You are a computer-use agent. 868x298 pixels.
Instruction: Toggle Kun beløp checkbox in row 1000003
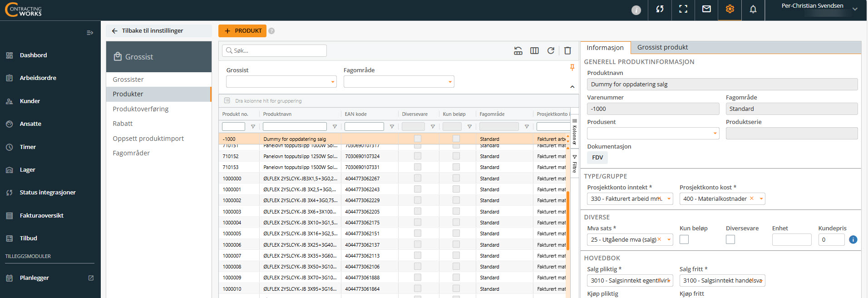tap(456, 211)
